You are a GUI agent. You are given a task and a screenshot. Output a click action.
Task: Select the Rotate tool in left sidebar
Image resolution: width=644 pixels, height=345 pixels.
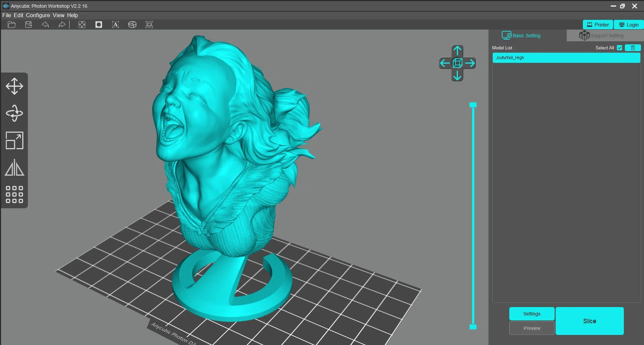click(x=14, y=113)
